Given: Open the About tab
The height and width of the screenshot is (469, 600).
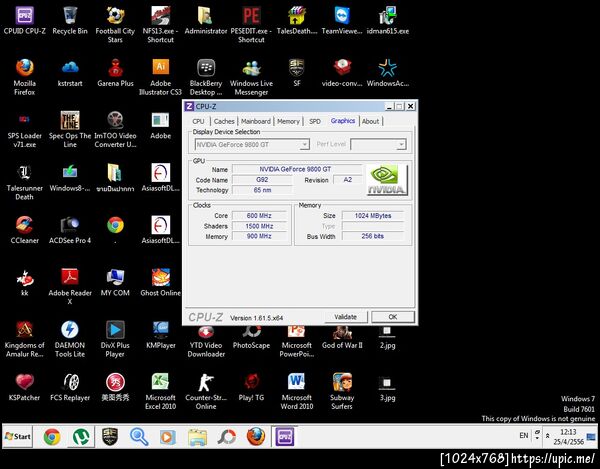Looking at the screenshot, I should tap(370, 121).
